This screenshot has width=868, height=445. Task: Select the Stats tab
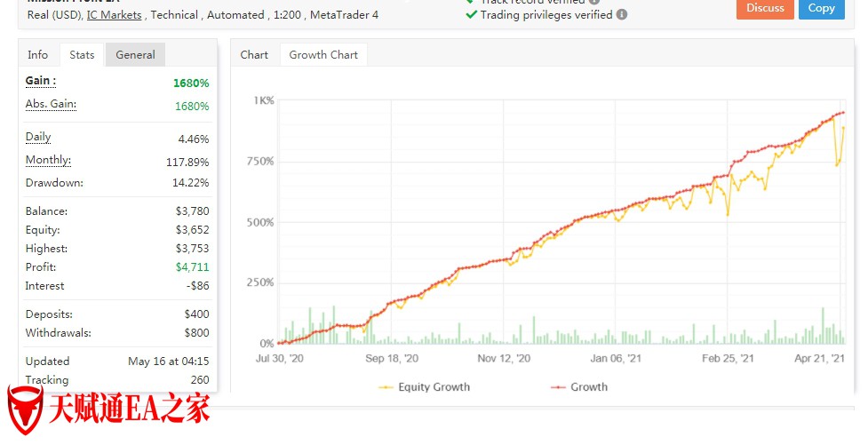pyautogui.click(x=82, y=55)
